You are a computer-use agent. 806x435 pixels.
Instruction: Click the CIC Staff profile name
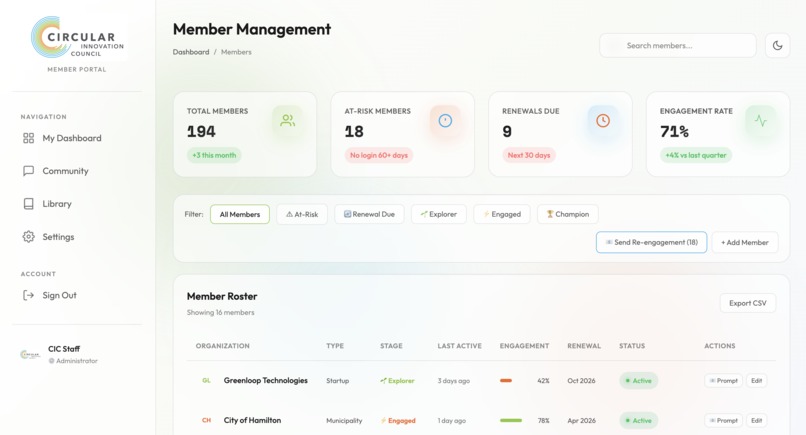(x=64, y=349)
